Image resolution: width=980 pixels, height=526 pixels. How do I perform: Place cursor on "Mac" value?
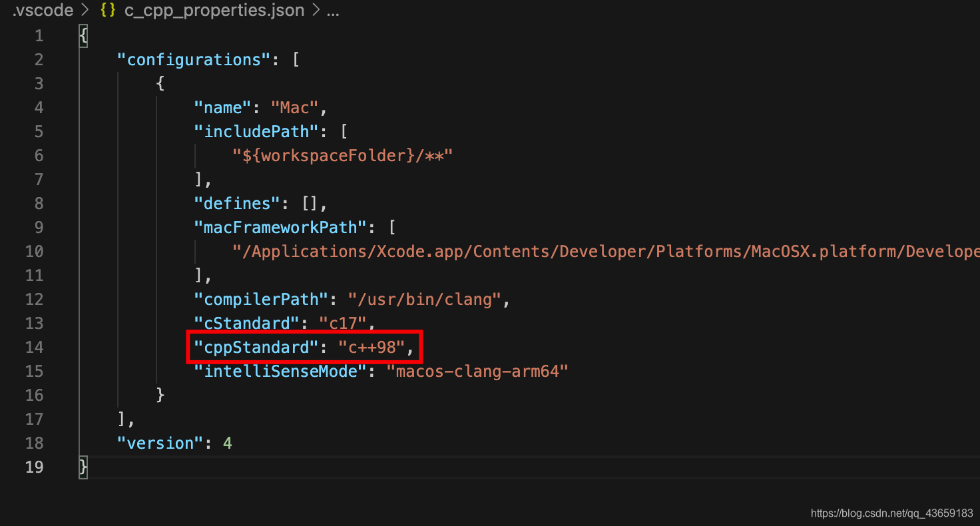point(295,107)
